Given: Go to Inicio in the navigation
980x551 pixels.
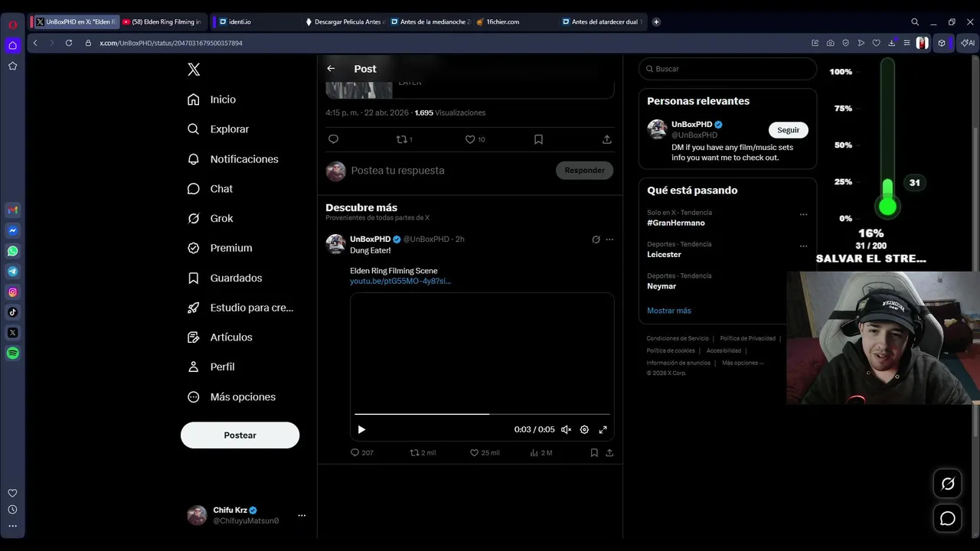Looking at the screenshot, I should tap(212, 99).
